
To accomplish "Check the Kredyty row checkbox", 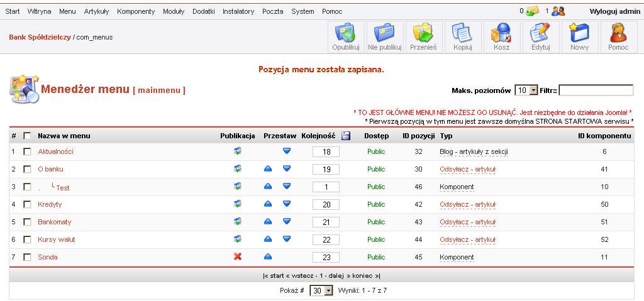I will click(x=27, y=204).
